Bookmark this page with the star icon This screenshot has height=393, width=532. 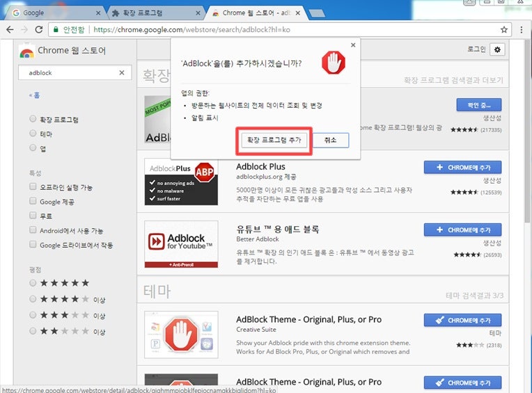click(504, 30)
